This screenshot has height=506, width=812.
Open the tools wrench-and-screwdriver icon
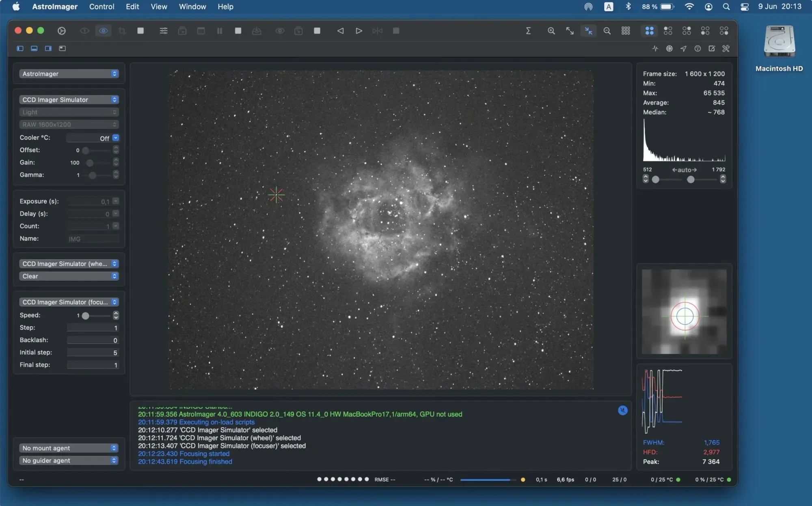pos(726,48)
